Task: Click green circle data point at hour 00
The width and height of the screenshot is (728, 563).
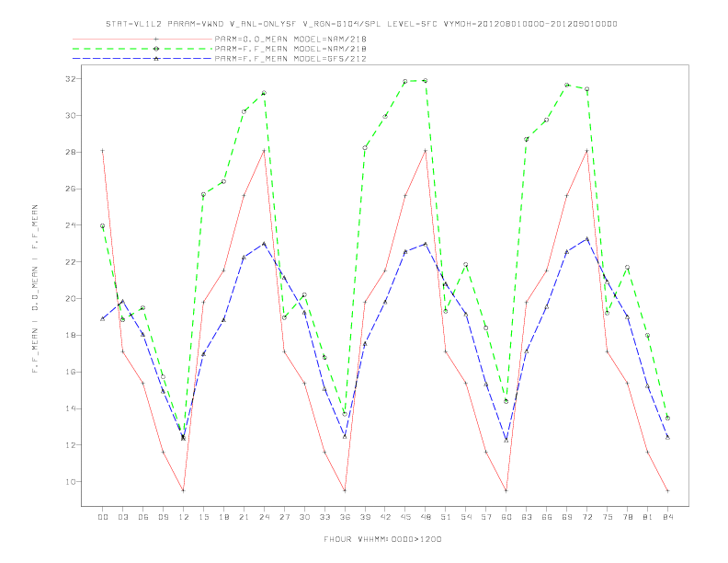Action: pos(103,225)
